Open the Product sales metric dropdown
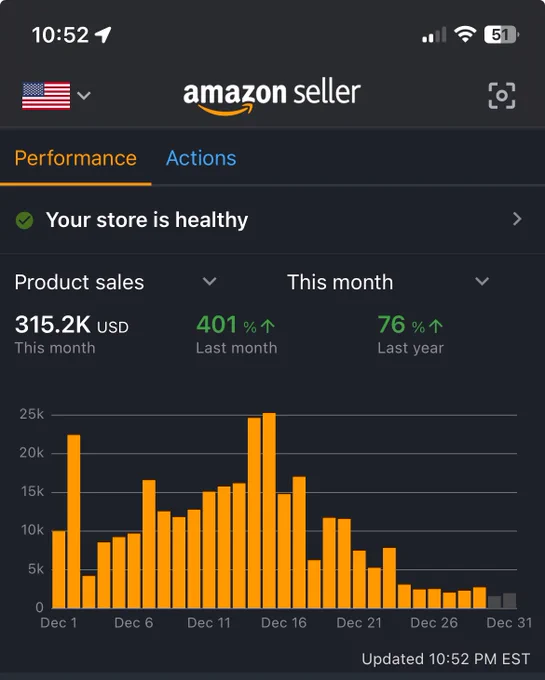The width and height of the screenshot is (545, 680). tap(115, 282)
